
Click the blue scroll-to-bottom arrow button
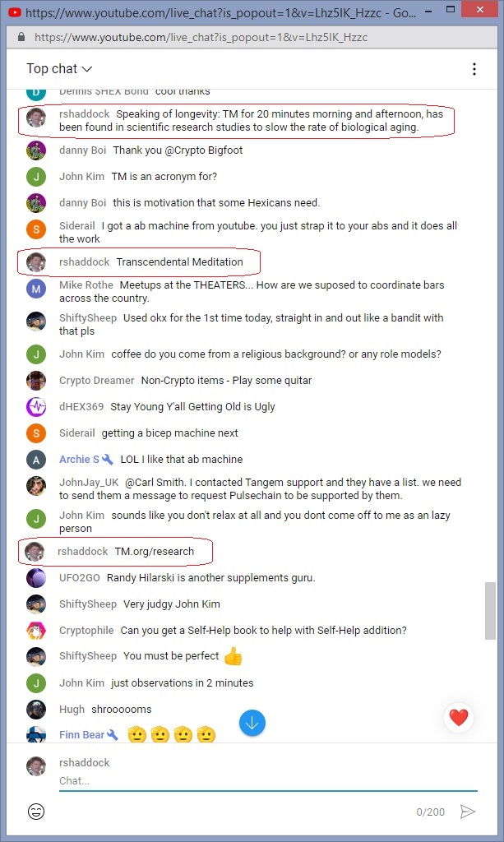pyautogui.click(x=252, y=723)
